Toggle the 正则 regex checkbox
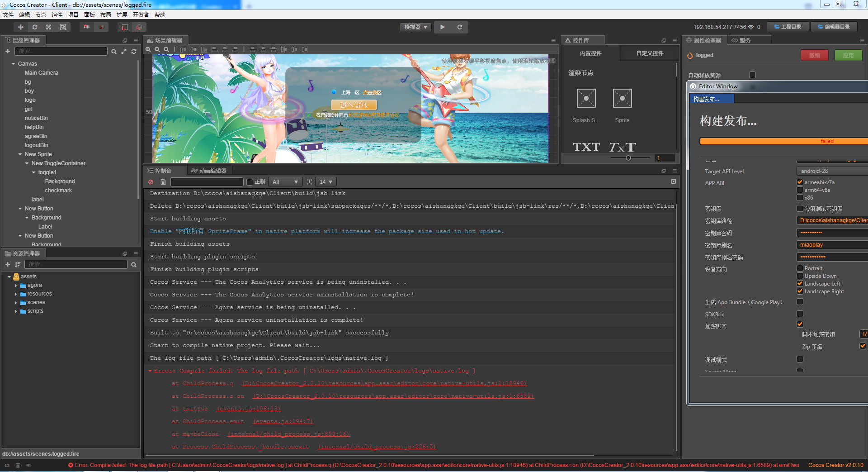 tap(250, 182)
